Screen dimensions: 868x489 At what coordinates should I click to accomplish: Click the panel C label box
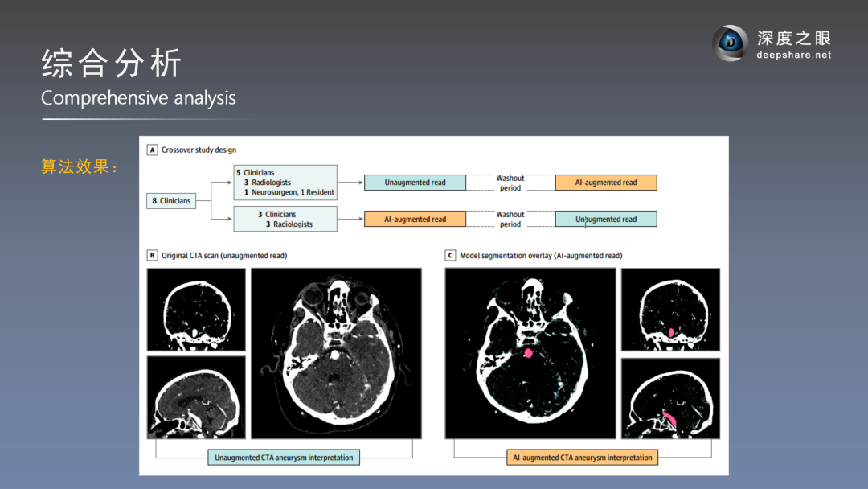pyautogui.click(x=450, y=255)
